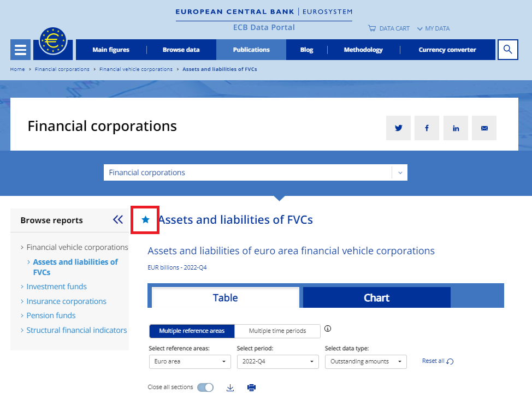Click the search magnifier icon

507,50
